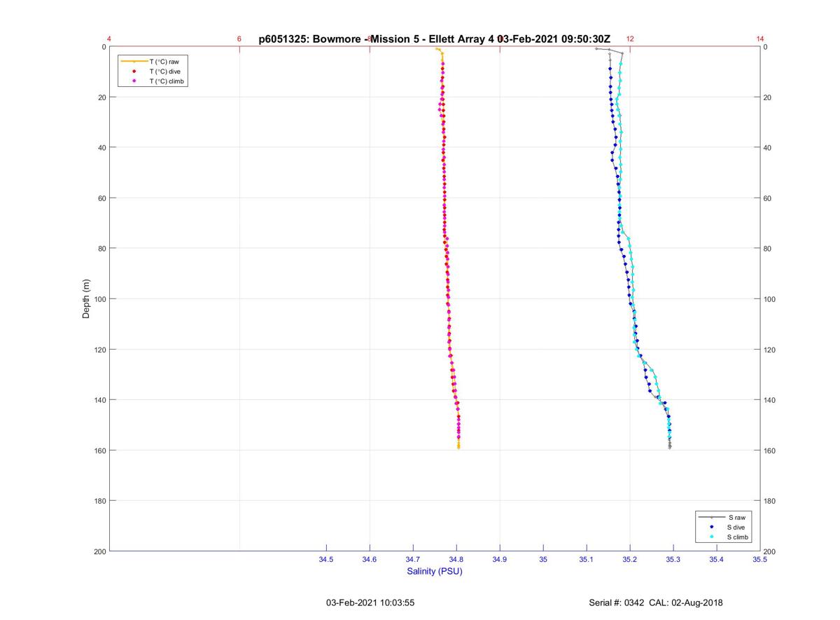The image size is (840, 620).
Task: Click the right depth tick label 200
Action: [770, 552]
